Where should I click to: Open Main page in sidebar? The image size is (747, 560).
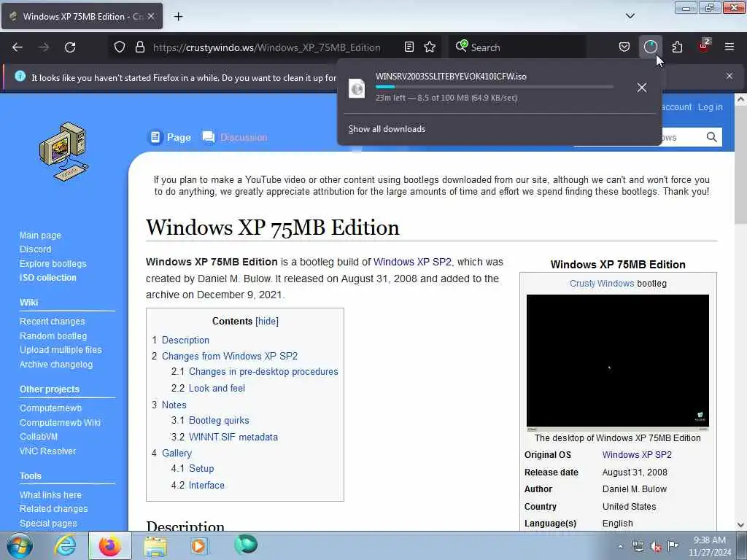(41, 236)
